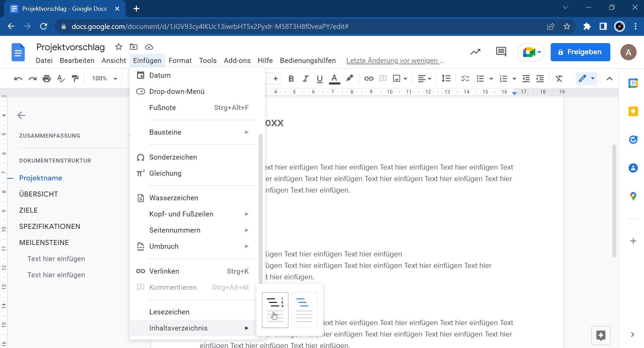This screenshot has width=644, height=348.
Task: Open Google Kalender in the side panel
Action: pyautogui.click(x=633, y=83)
